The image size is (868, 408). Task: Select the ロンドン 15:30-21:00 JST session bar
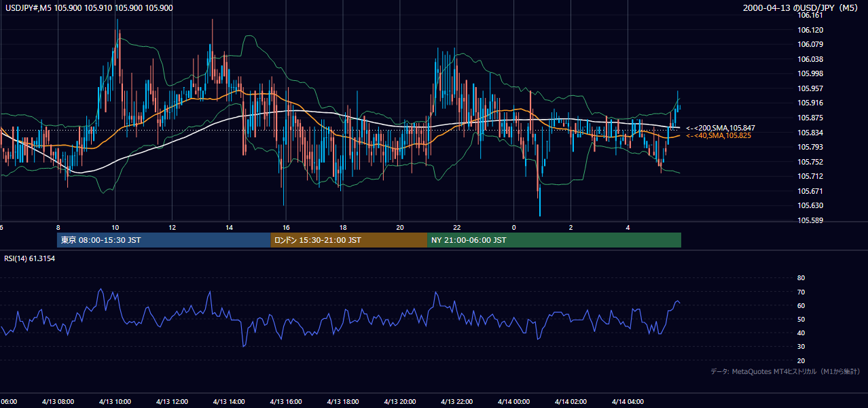click(349, 240)
